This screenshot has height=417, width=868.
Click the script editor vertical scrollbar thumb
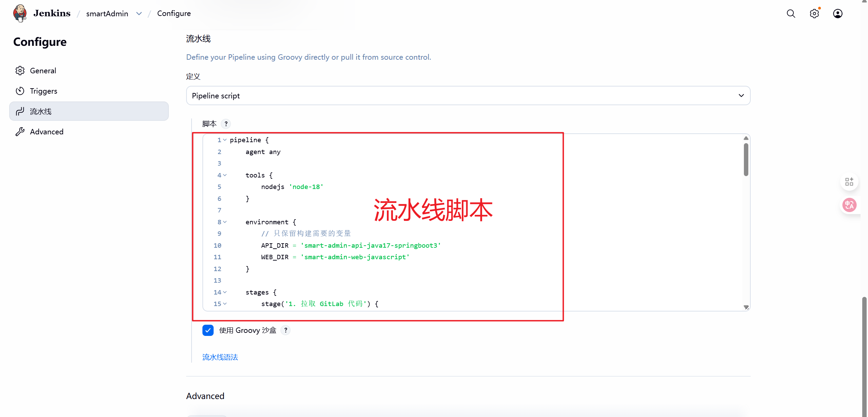tap(746, 159)
